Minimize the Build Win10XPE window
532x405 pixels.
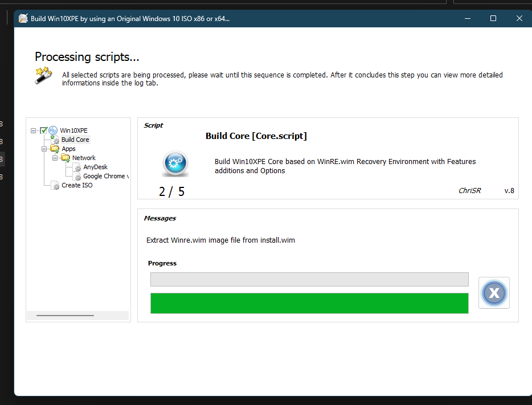pos(468,18)
